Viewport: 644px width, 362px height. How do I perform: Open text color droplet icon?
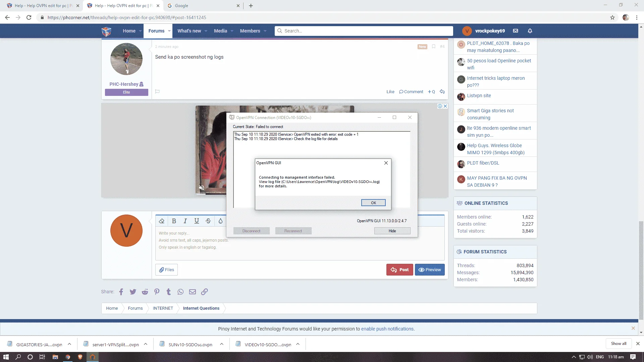tap(220, 221)
